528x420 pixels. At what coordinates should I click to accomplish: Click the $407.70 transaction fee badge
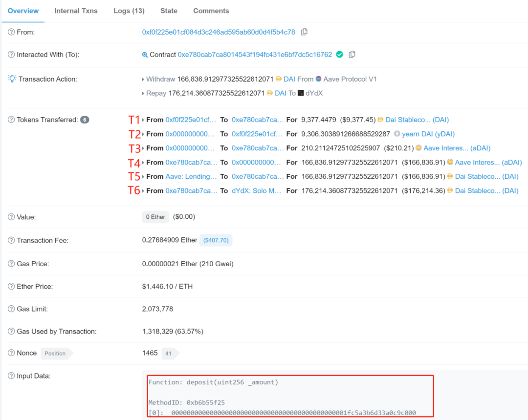point(216,240)
